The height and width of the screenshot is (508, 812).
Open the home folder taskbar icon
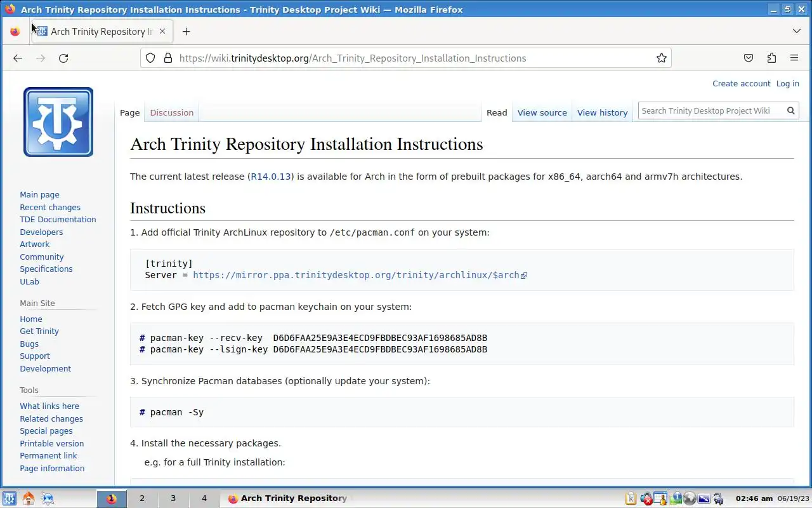tap(29, 498)
